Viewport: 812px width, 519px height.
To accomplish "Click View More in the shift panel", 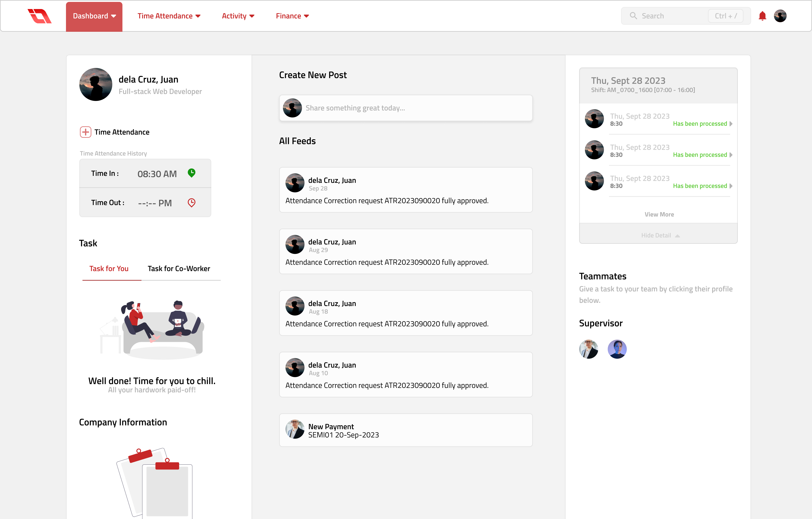I will pos(659,214).
